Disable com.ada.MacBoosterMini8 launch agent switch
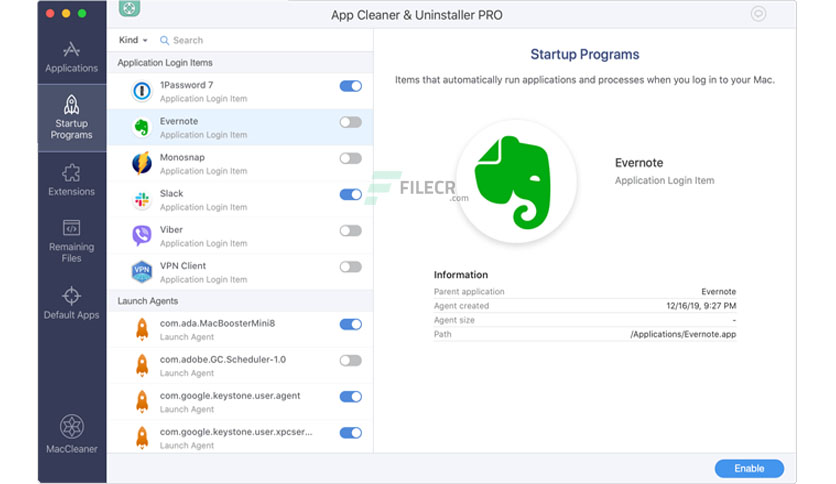Screen dimensions: 836x484 tap(350, 325)
